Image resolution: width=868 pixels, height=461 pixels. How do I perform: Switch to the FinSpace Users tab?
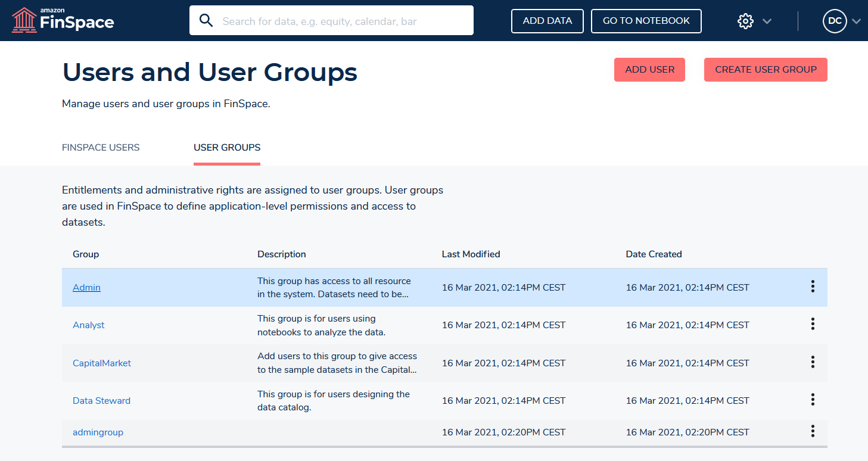click(101, 148)
